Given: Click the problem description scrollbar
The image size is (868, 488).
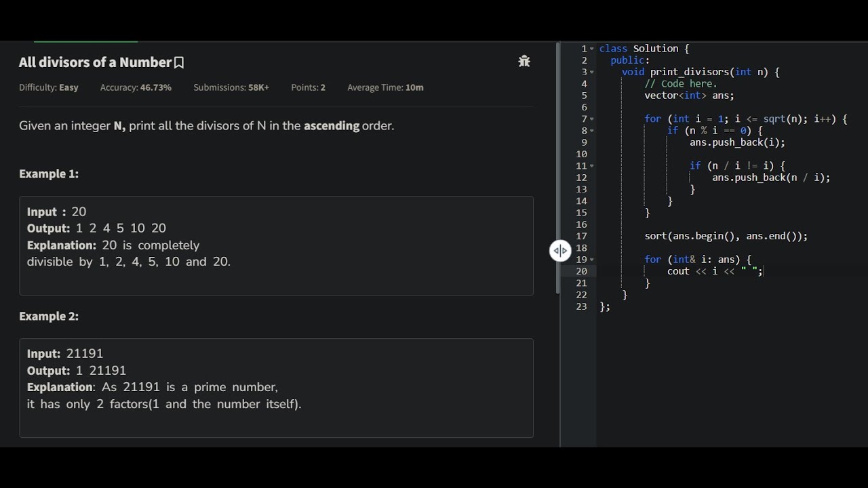Looking at the screenshot, I should click(x=558, y=169).
